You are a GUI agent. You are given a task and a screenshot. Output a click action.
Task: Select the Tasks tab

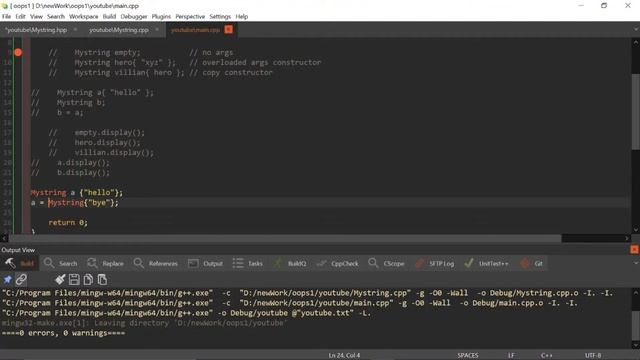[248, 264]
